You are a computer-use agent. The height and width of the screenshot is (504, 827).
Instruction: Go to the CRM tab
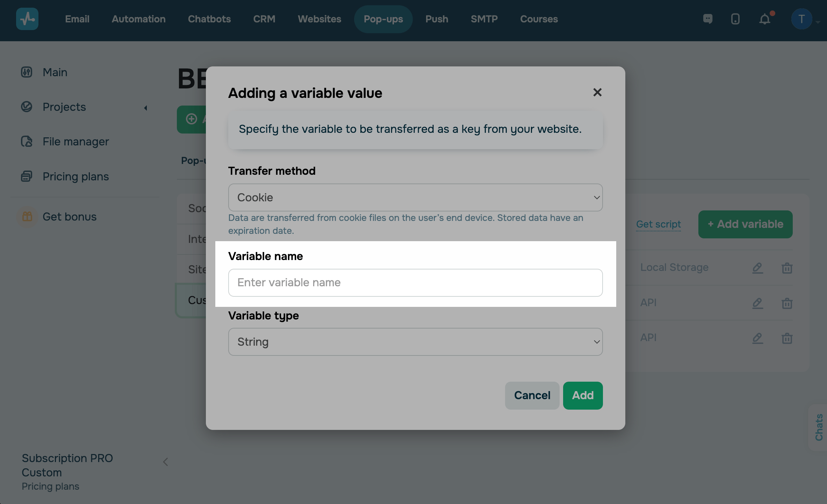[264, 19]
